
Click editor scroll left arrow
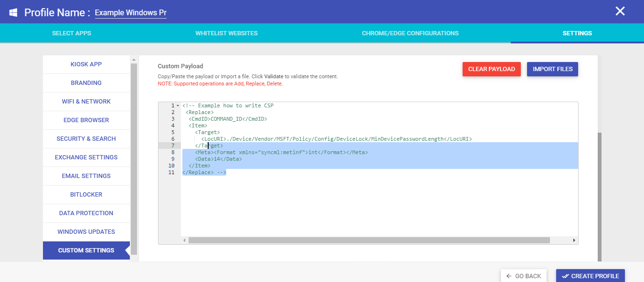click(185, 240)
